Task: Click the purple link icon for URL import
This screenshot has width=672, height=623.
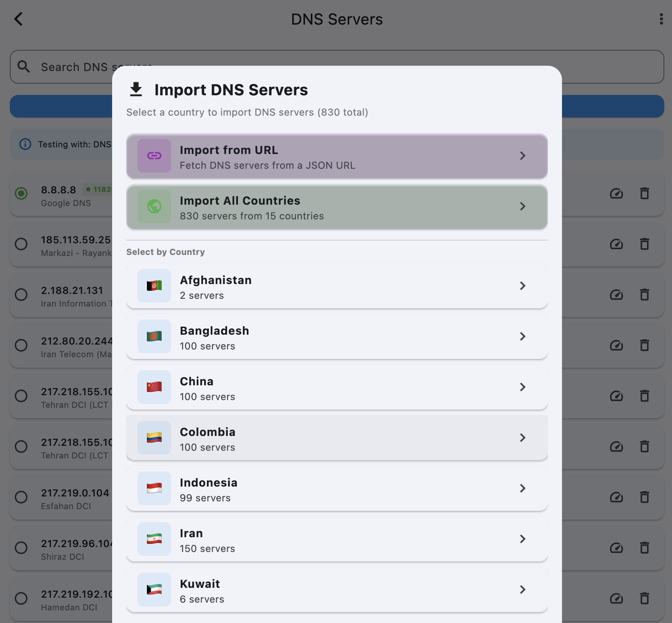Action: point(154,156)
